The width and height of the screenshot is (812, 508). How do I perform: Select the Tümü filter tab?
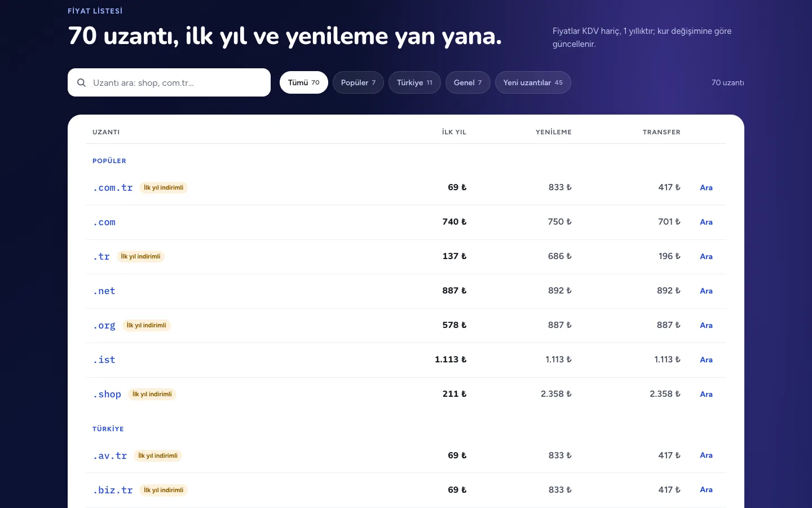pyautogui.click(x=304, y=82)
